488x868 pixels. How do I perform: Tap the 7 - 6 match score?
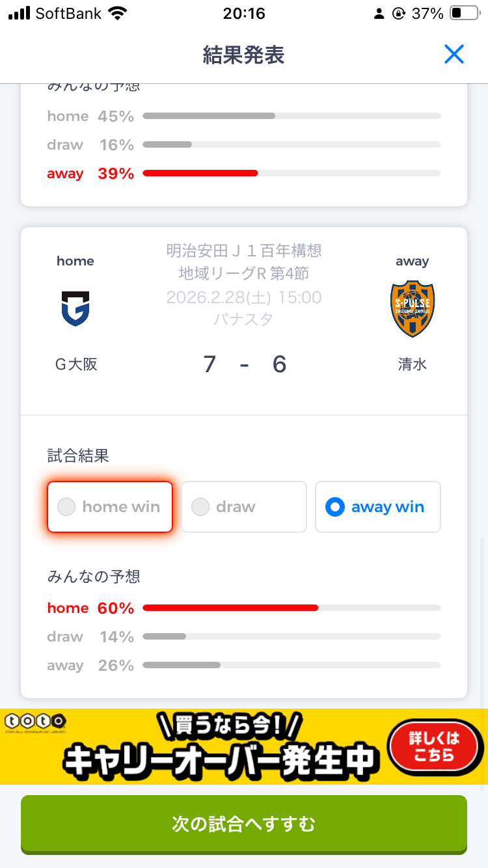tap(244, 364)
